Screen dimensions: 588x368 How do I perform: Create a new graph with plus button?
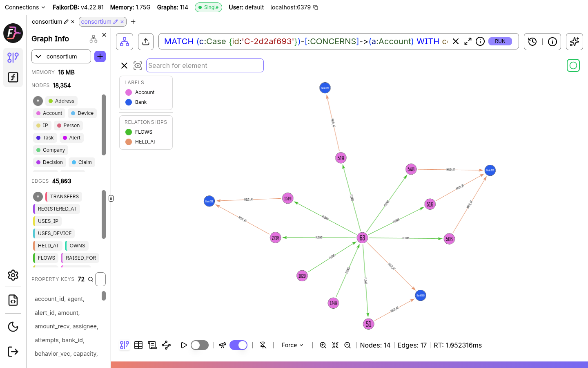pos(100,56)
